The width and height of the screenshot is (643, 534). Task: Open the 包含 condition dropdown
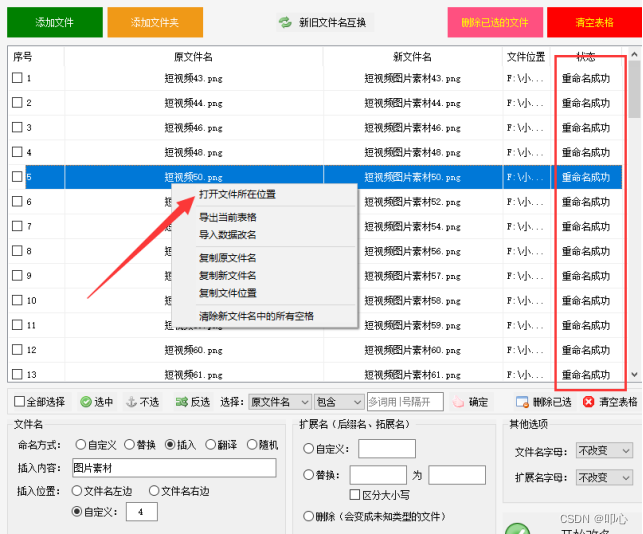tap(339, 402)
